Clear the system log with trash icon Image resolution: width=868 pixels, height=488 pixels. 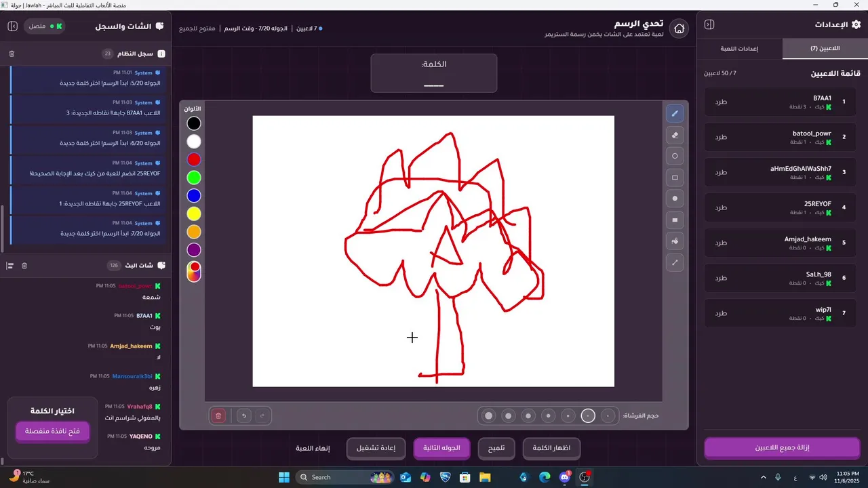tap(12, 54)
